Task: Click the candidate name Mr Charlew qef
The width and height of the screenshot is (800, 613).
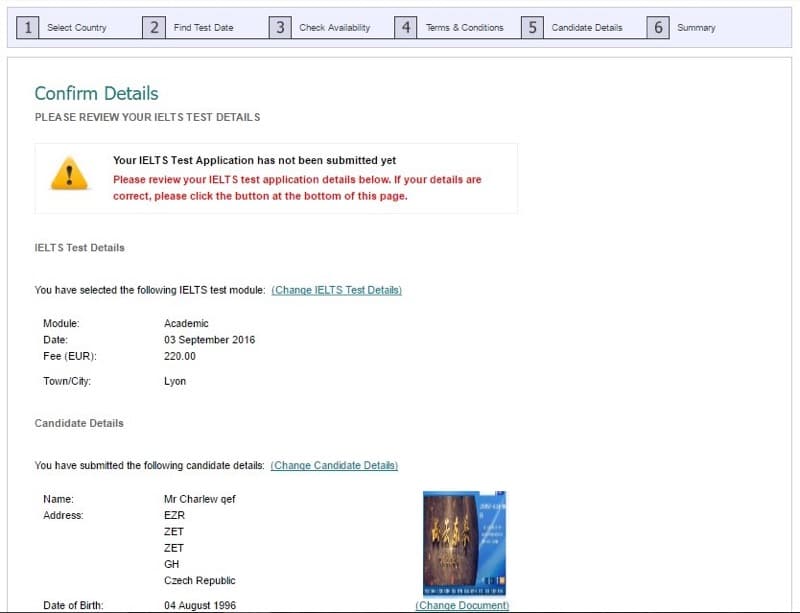Action: click(x=199, y=499)
